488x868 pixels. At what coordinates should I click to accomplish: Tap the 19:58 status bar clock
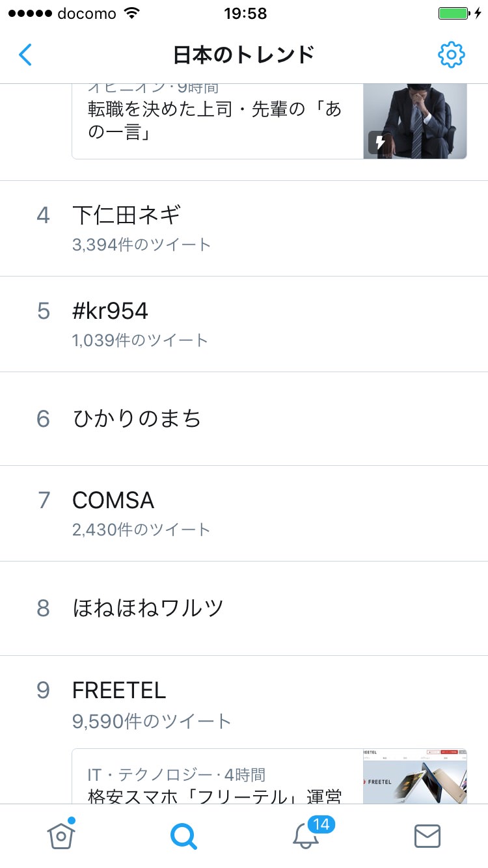245,13
